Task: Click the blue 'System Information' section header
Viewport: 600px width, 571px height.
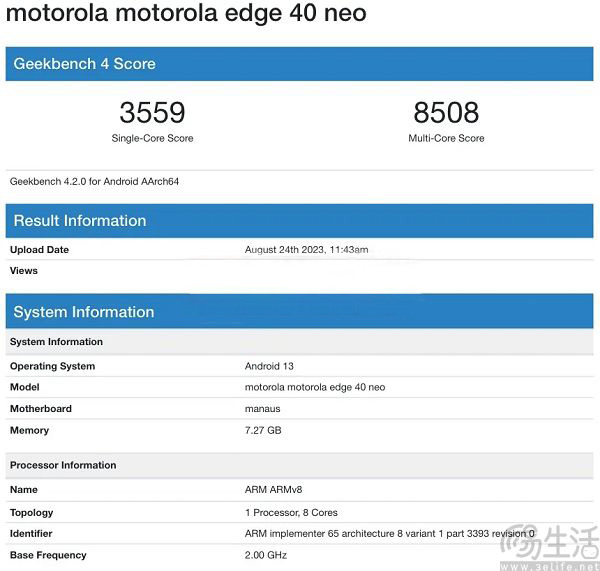Action: tap(299, 312)
